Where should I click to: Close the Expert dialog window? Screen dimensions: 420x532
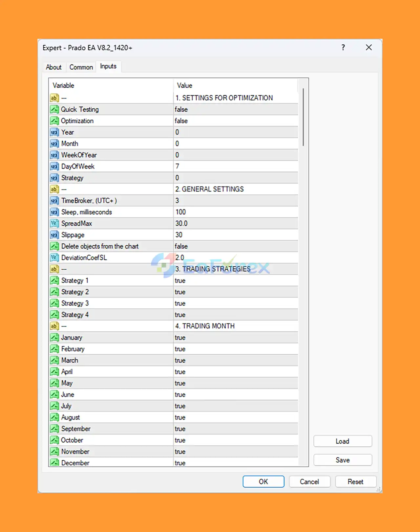369,48
